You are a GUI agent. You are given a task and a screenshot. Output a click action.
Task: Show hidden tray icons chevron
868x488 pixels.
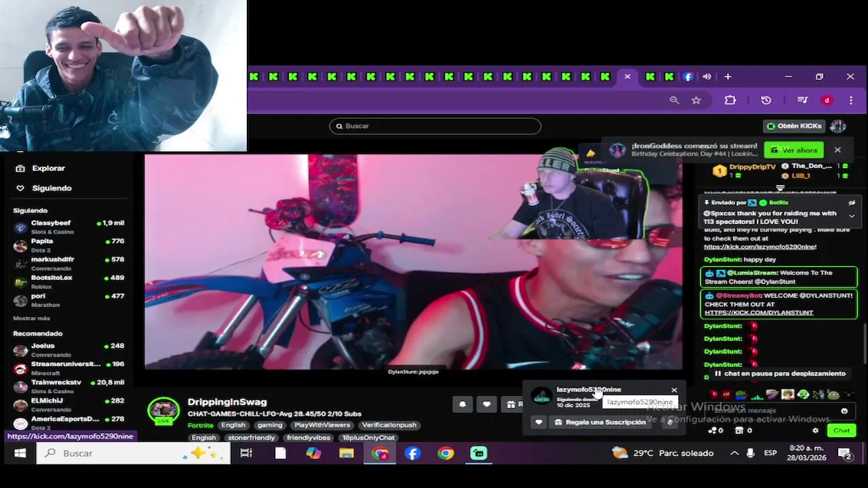(x=734, y=453)
